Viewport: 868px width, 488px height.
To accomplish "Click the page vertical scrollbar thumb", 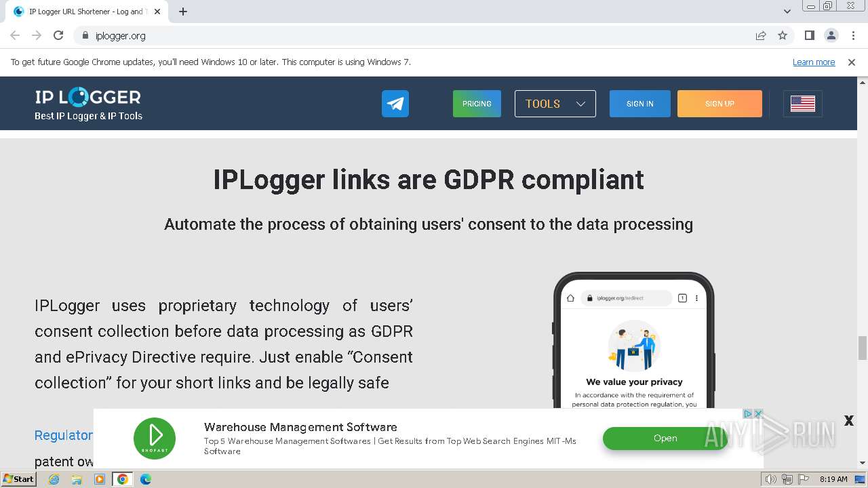I will (x=863, y=348).
